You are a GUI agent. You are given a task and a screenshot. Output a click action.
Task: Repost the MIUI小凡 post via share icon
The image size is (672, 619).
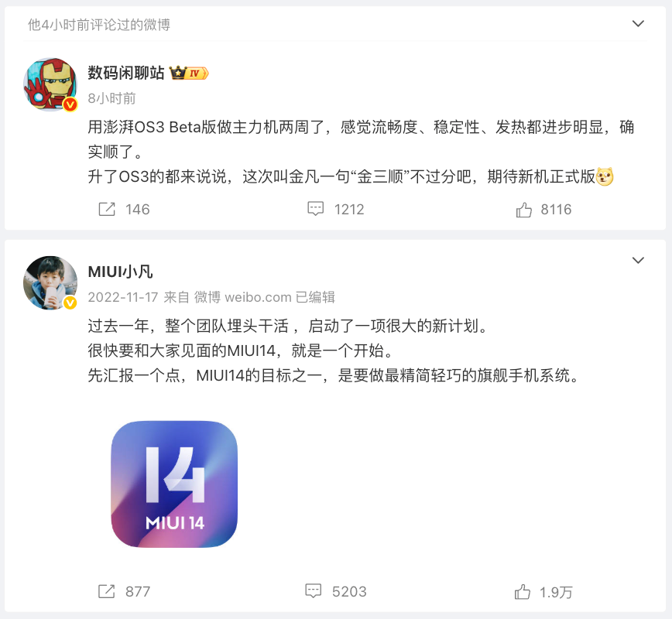click(x=107, y=591)
